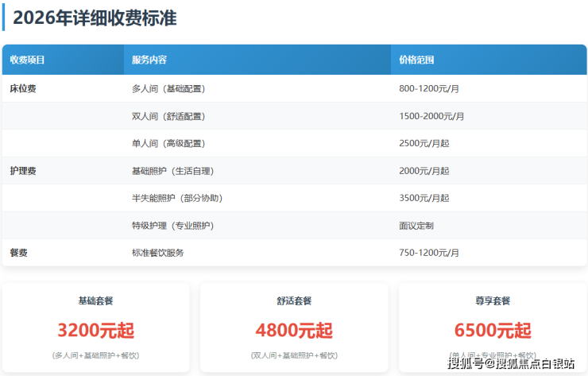Screen dimensions: 588x376
Task: Click the 床位费 row label
Action: [x=23, y=89]
